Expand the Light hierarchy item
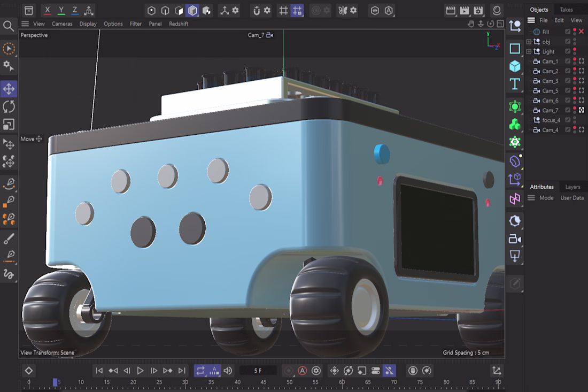Image resolution: width=588 pixels, height=392 pixels. point(529,51)
